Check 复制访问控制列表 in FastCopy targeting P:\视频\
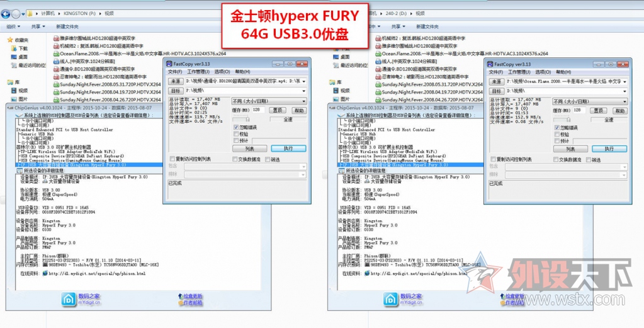 (x=172, y=159)
